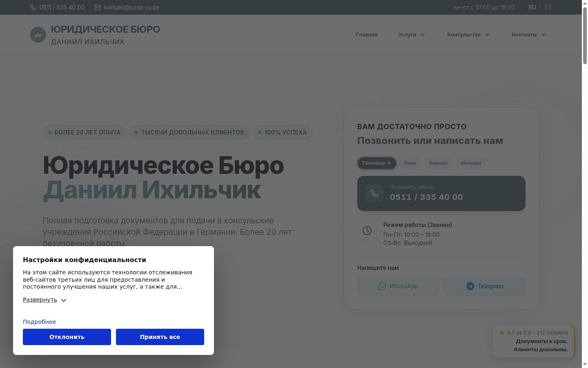Select the Мюнхен city tab

click(x=471, y=163)
